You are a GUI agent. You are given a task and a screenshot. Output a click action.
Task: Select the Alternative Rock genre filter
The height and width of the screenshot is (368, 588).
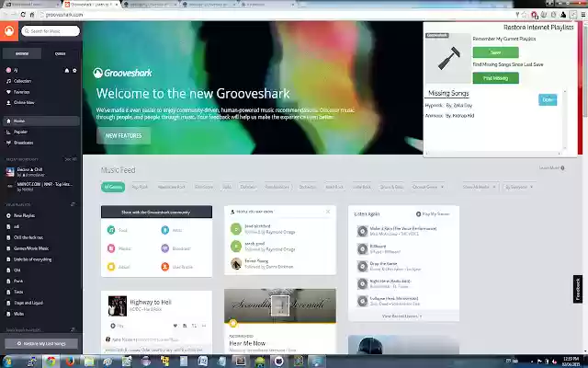click(x=172, y=187)
